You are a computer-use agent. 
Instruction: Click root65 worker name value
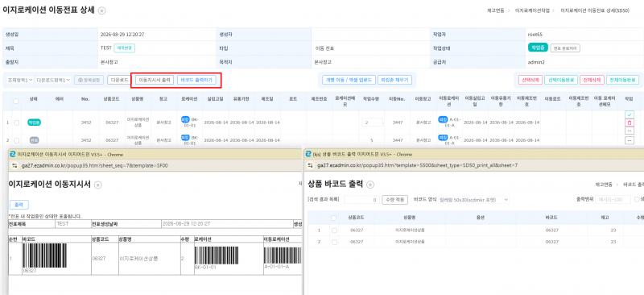[x=535, y=34]
